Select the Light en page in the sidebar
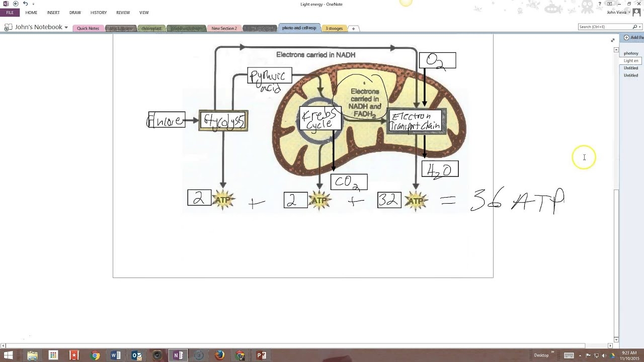Viewport: 644px width, 362px height. tap(631, 60)
